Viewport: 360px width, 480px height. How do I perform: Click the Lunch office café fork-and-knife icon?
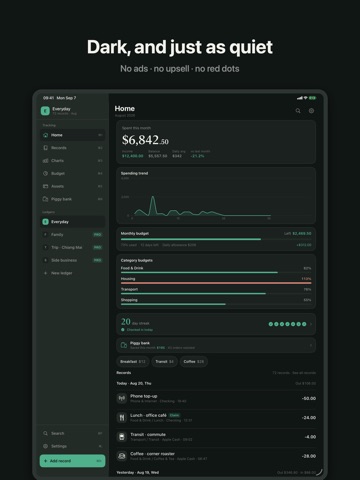pyautogui.click(x=122, y=417)
